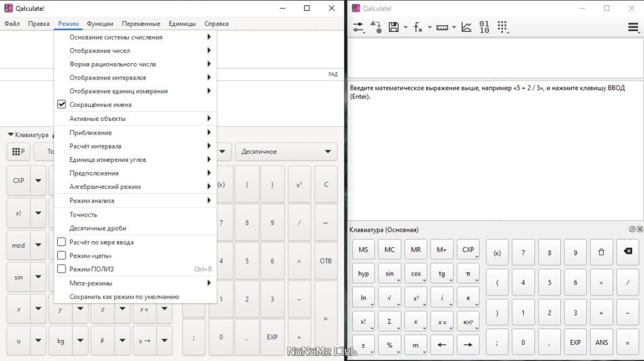The image size is (644, 361).
Task: Undock the Клавиатура (Основная) panel
Action: tap(632, 229)
